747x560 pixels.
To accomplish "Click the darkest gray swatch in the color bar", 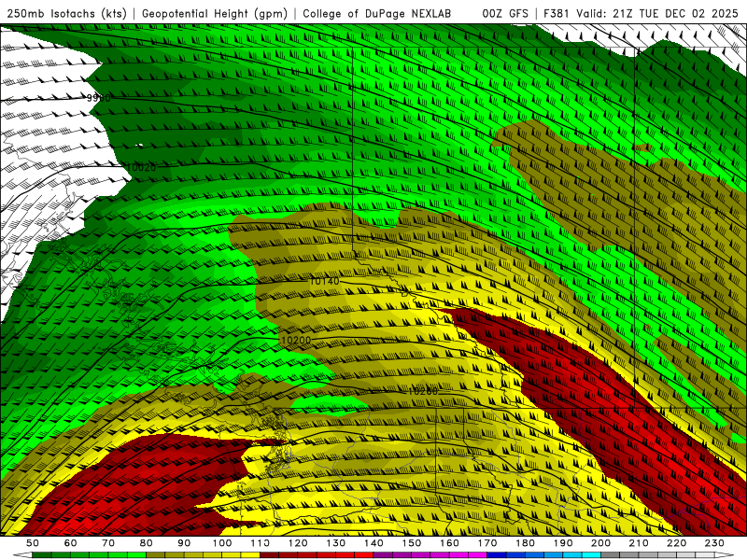I will (611, 554).
